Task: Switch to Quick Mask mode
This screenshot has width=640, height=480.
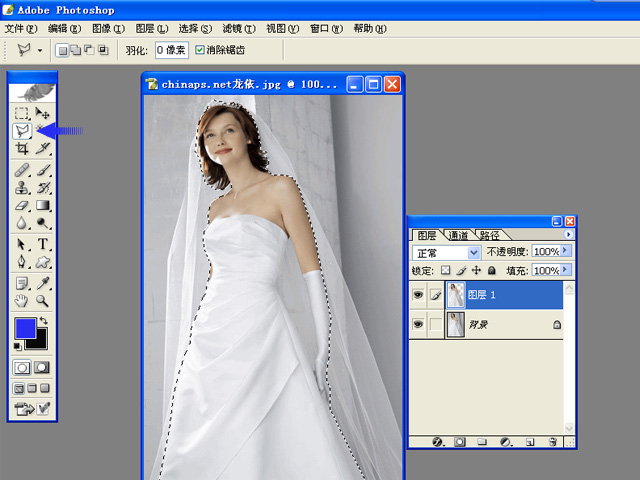Action: (42, 368)
